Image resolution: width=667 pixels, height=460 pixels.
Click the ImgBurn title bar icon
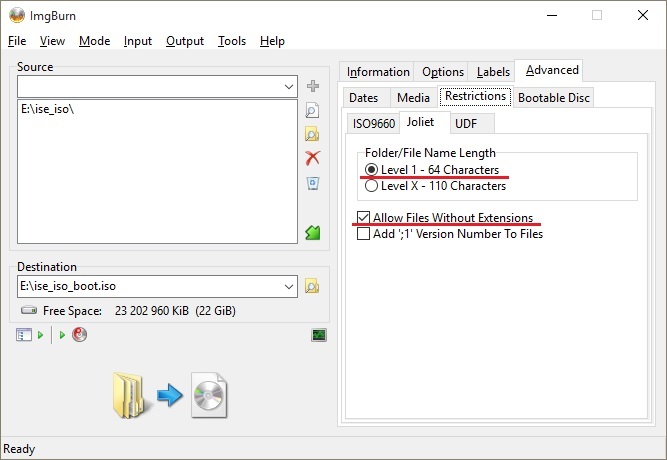click(x=17, y=15)
